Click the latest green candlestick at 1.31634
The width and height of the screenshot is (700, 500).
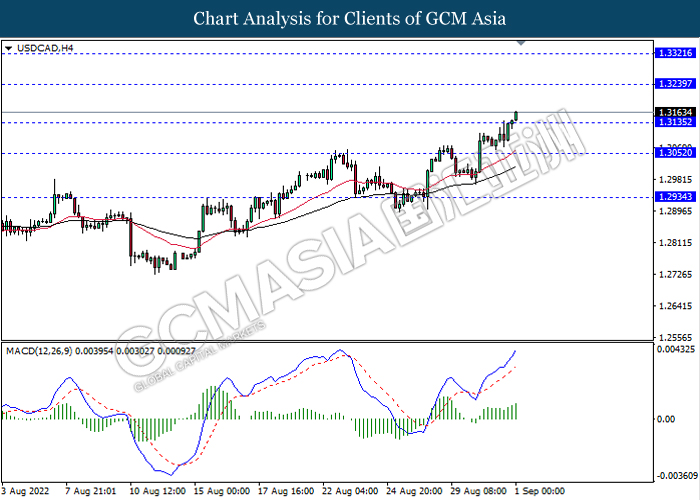516,116
